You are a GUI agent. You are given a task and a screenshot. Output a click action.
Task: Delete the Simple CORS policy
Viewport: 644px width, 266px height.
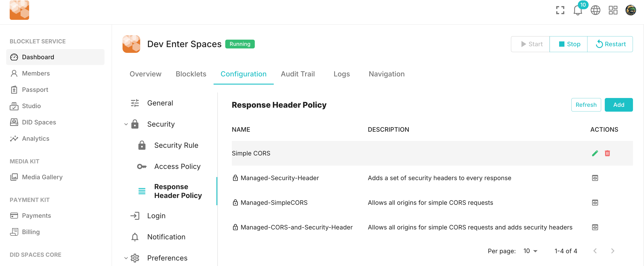coord(607,153)
